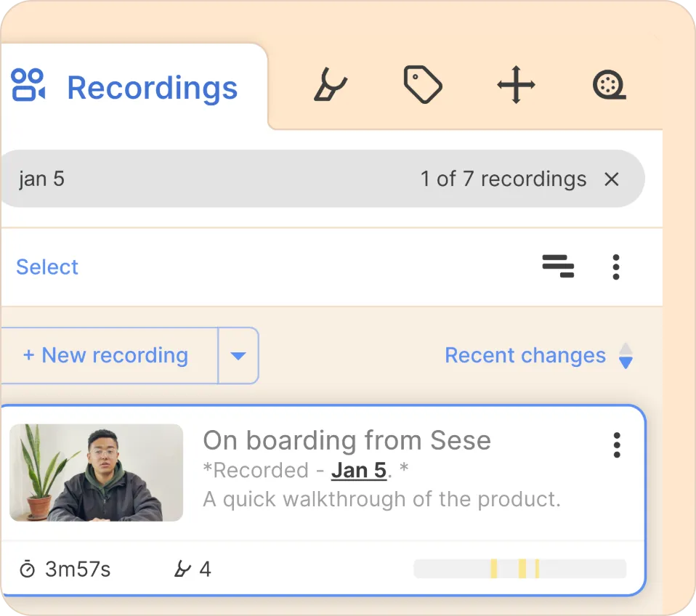Image resolution: width=696 pixels, height=616 pixels.
Task: Click the New recording button
Action: click(106, 355)
